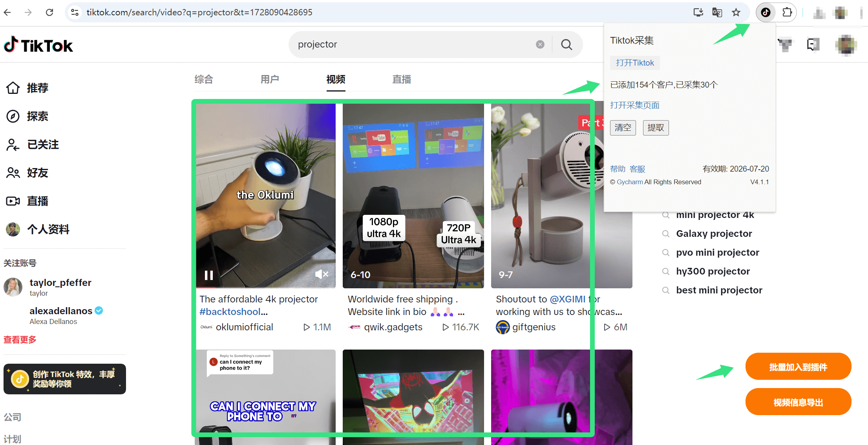The width and height of the screenshot is (868, 445).
Task: Click the install app icon in address bar
Action: click(698, 12)
